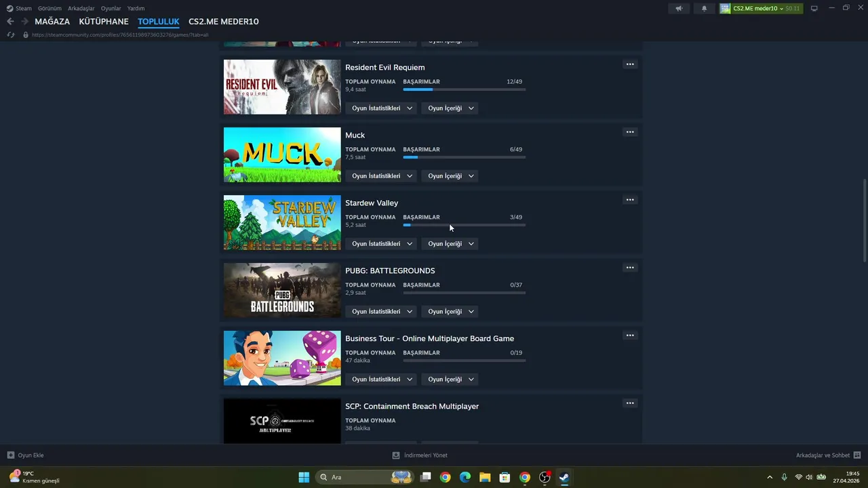Reload the page with the refresh icon
Viewport: 868px width, 488px height.
coord(10,35)
